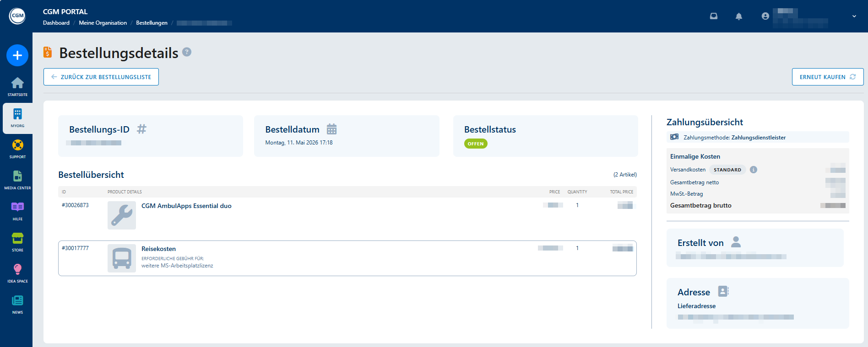Click the (2 Artikel) count text
Image resolution: width=868 pixels, height=347 pixels.
coord(625,175)
